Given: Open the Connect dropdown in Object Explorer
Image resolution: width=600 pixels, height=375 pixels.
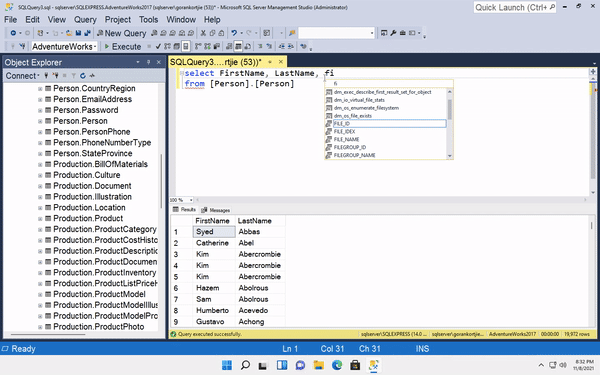Looking at the screenshot, I should pyautogui.click(x=22, y=76).
